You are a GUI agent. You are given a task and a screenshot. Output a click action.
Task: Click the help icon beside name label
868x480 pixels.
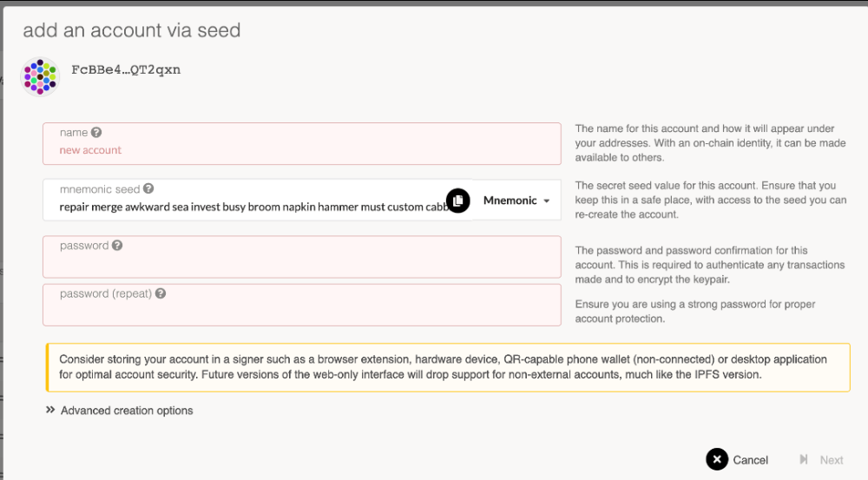pos(96,132)
